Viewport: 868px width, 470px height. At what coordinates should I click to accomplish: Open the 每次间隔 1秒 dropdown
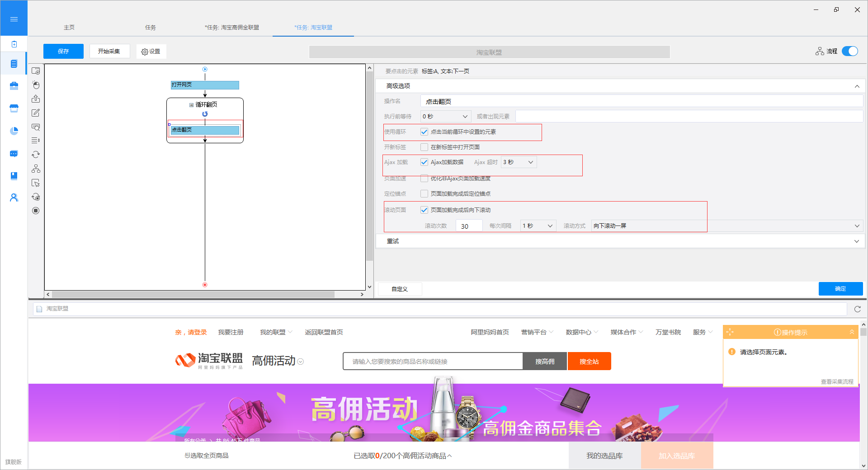click(538, 226)
